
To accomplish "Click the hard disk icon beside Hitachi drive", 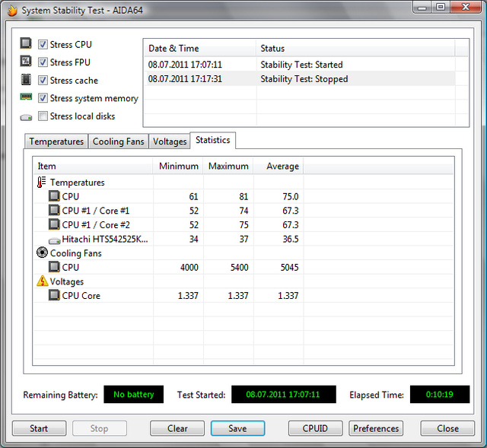I will click(54, 240).
